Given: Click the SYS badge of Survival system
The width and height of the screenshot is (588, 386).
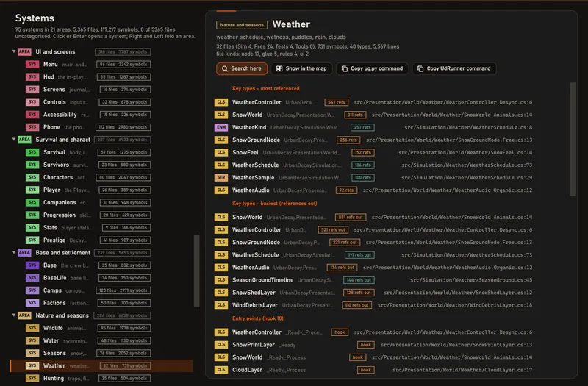Looking at the screenshot, I should pos(32,152).
